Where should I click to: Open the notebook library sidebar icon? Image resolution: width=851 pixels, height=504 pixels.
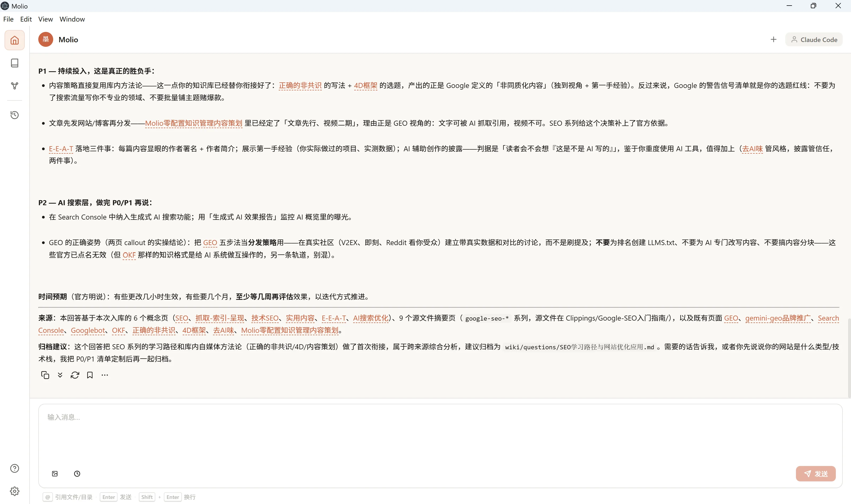pyautogui.click(x=15, y=63)
